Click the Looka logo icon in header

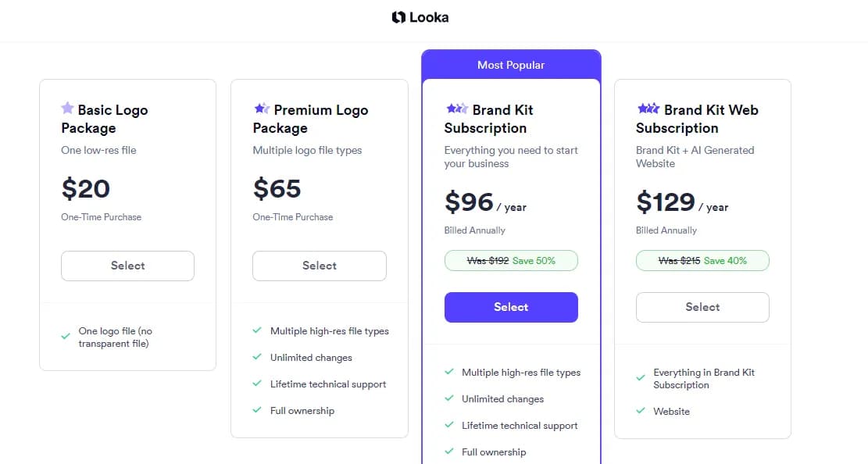tap(398, 17)
